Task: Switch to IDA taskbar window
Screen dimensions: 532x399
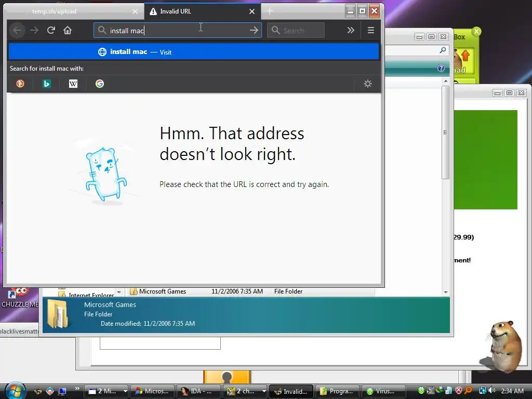Action: click(x=198, y=391)
